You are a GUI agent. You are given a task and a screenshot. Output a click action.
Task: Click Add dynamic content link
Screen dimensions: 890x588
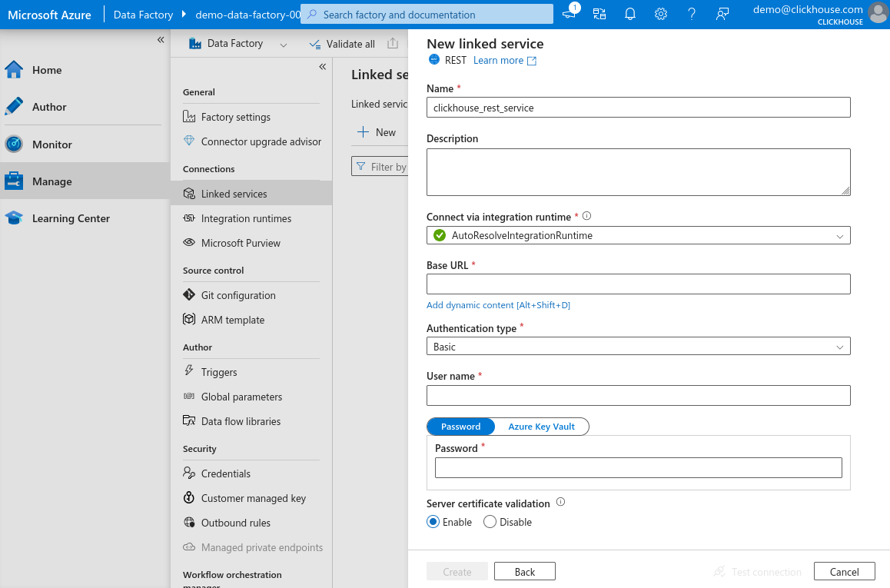498,305
